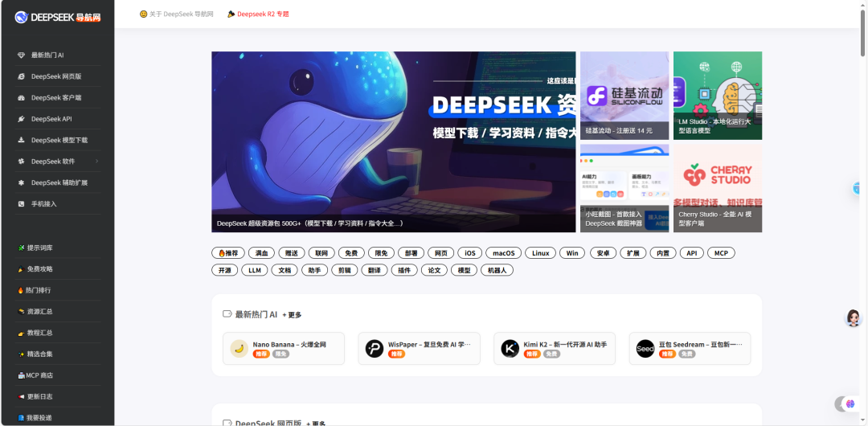The image size is (868, 426).
Task: Select the 开源 tag
Action: pyautogui.click(x=225, y=270)
